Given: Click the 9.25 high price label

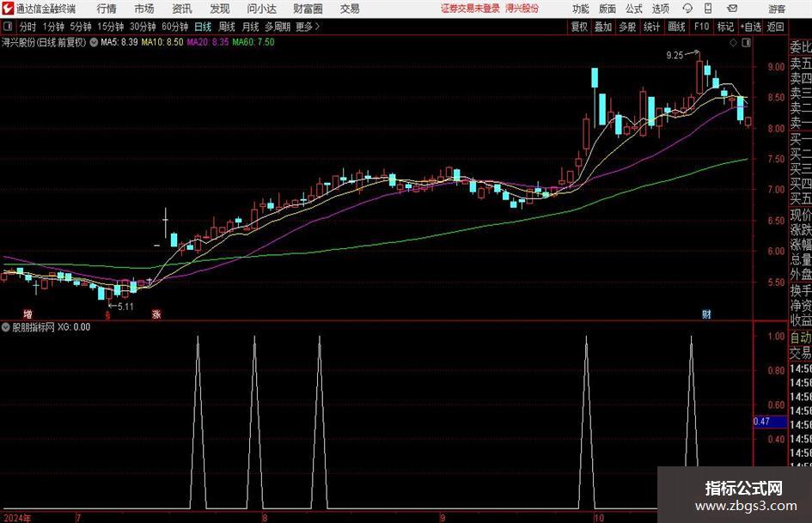Looking at the screenshot, I should (675, 55).
